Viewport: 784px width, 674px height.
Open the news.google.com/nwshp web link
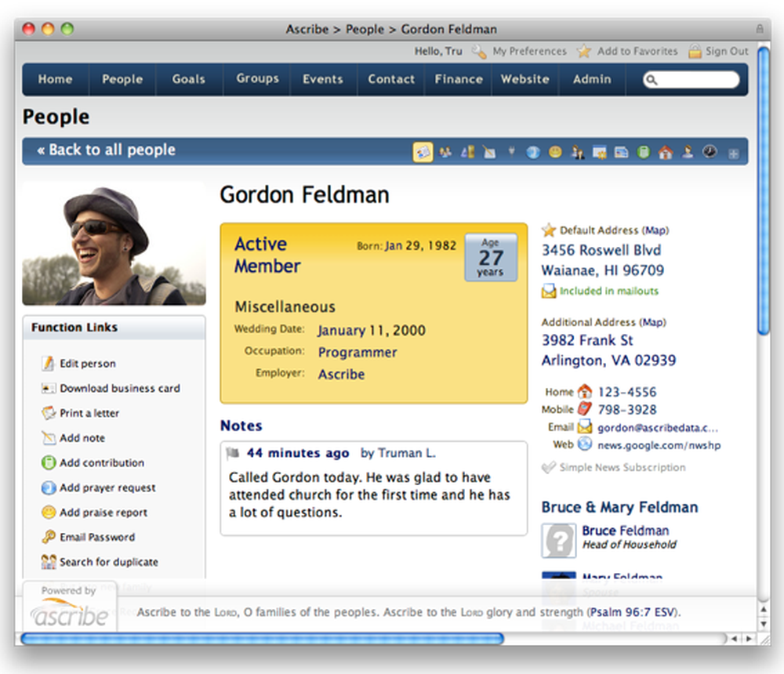659,445
